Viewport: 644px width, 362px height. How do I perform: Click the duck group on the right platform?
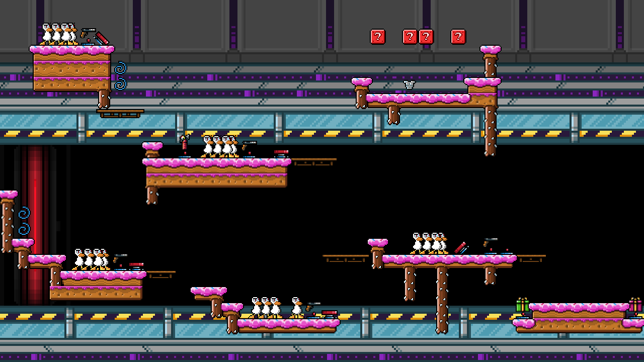(x=429, y=243)
